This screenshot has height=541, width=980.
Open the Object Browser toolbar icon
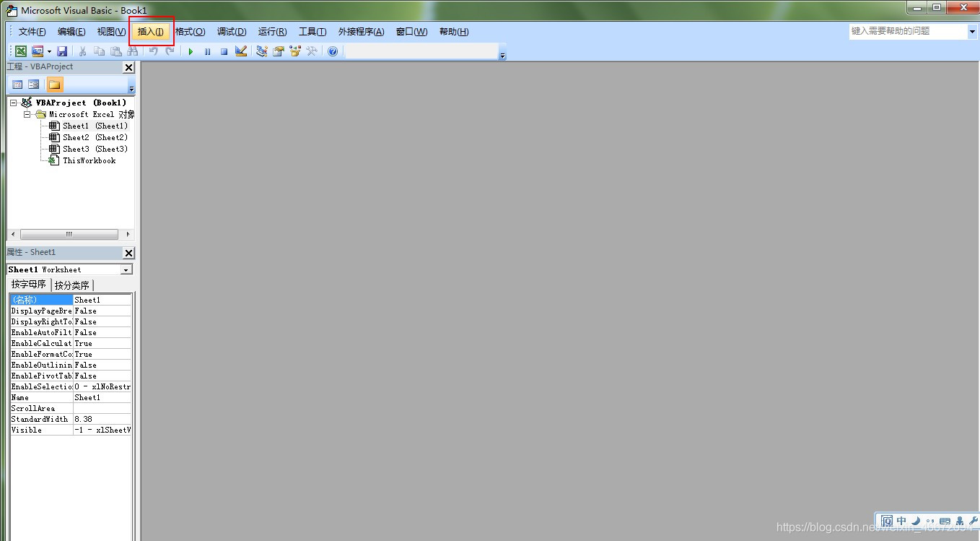pyautogui.click(x=294, y=51)
